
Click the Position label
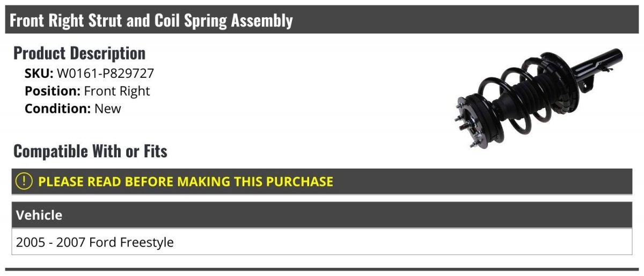[x=52, y=91]
